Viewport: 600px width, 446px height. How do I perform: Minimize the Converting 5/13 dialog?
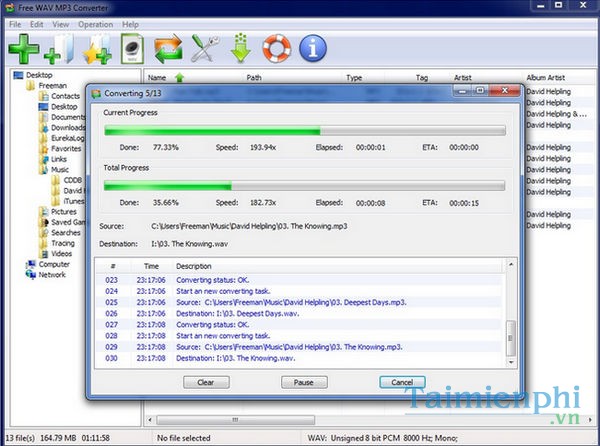[x=462, y=91]
